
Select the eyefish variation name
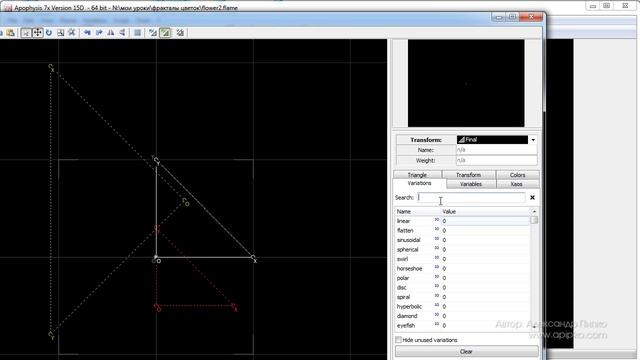(406, 326)
